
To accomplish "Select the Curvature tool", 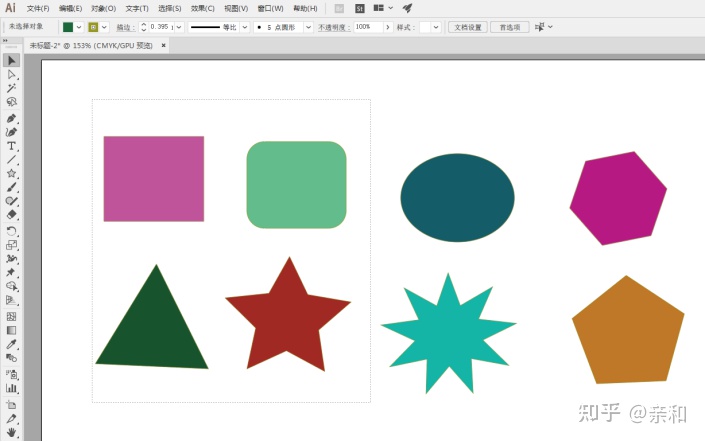I will click(12, 132).
